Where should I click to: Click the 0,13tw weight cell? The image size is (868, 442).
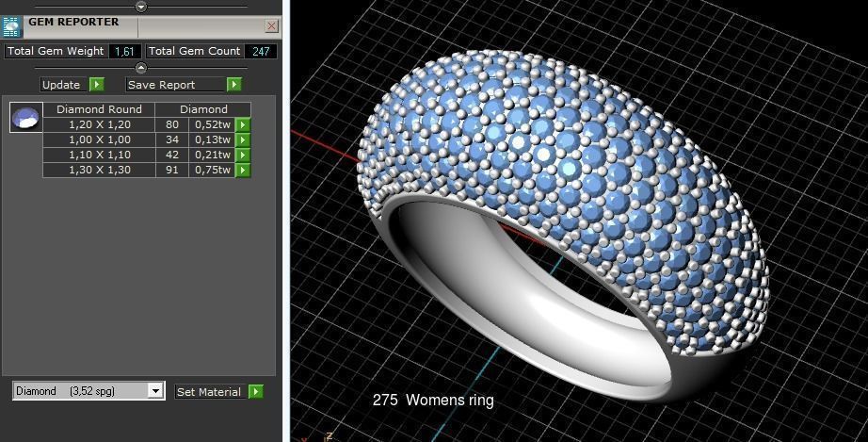pos(213,139)
